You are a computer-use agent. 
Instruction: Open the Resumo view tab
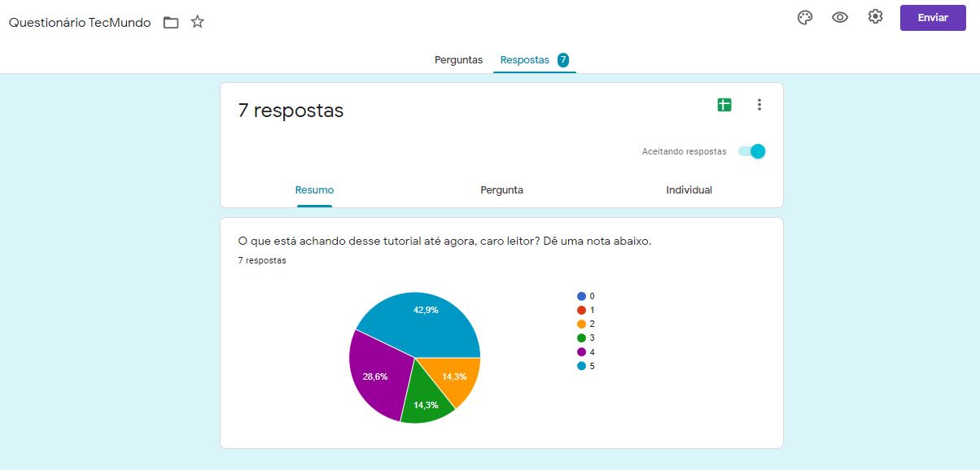click(x=314, y=190)
